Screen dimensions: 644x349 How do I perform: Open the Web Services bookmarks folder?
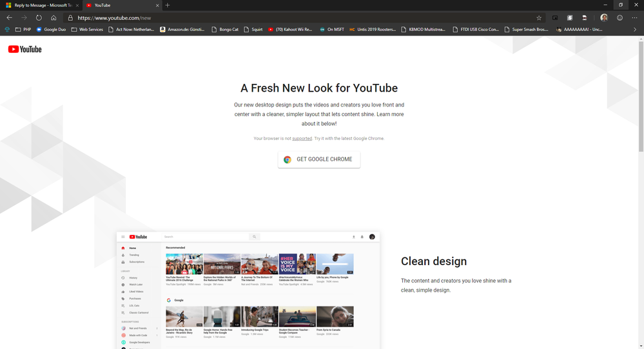[x=87, y=29]
